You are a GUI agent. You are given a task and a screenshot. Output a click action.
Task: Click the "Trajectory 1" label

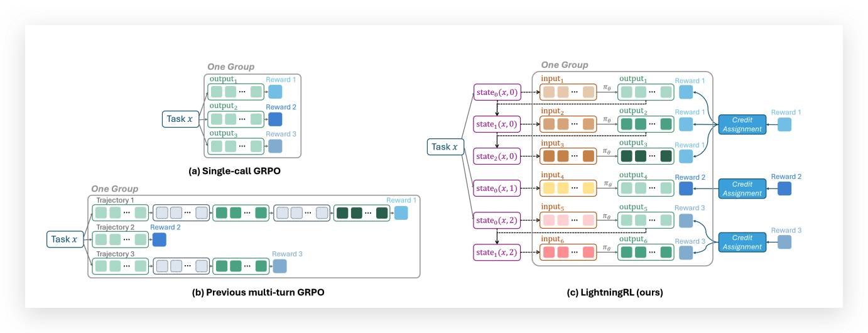pyautogui.click(x=115, y=200)
